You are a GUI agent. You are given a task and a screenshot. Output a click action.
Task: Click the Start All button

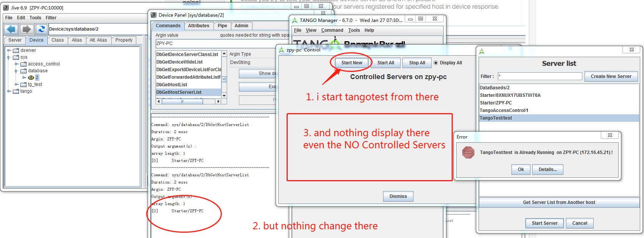point(386,63)
